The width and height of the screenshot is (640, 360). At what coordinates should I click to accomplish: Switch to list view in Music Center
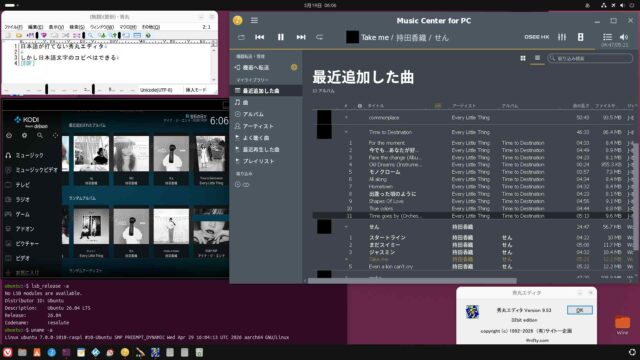click(x=537, y=58)
